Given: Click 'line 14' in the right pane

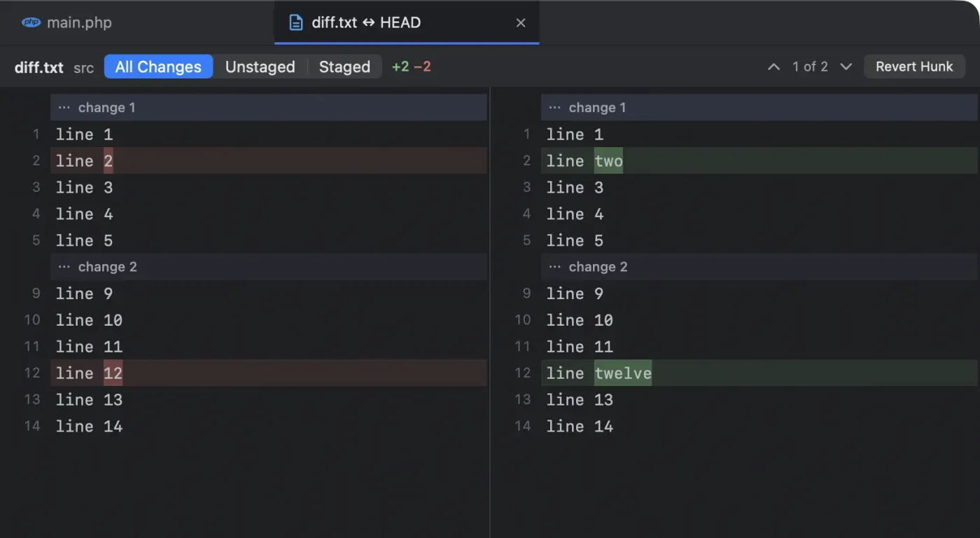Looking at the screenshot, I should [x=580, y=426].
